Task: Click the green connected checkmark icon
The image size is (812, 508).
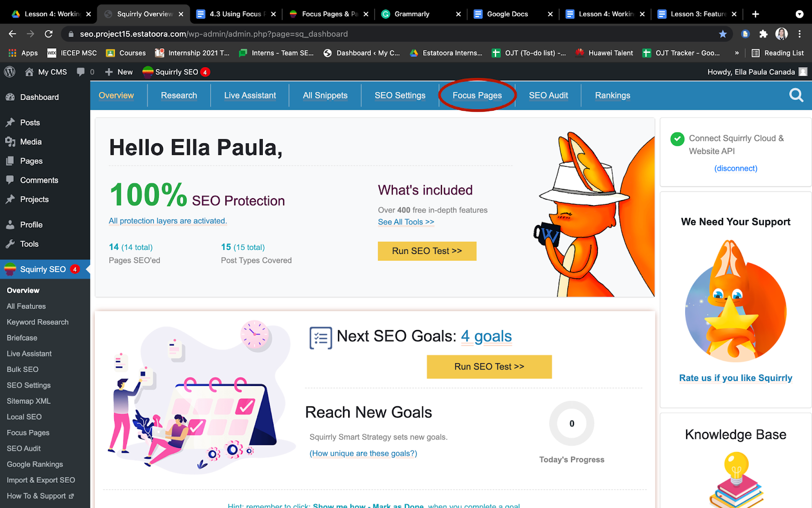Action: click(x=677, y=139)
